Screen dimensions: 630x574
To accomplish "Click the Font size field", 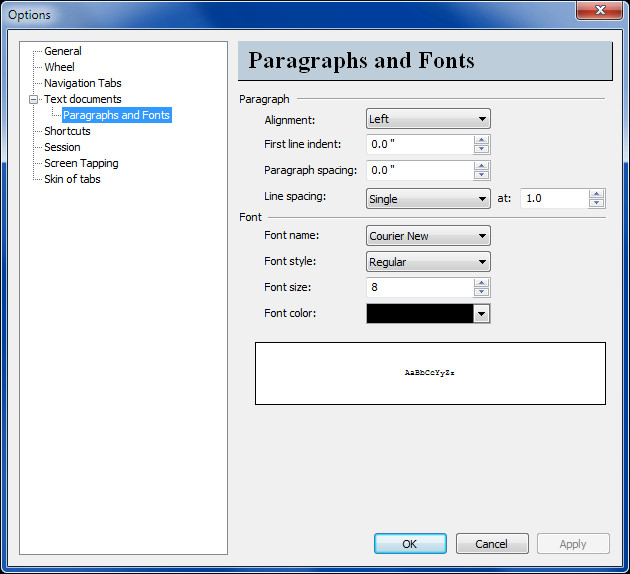I will tap(420, 287).
